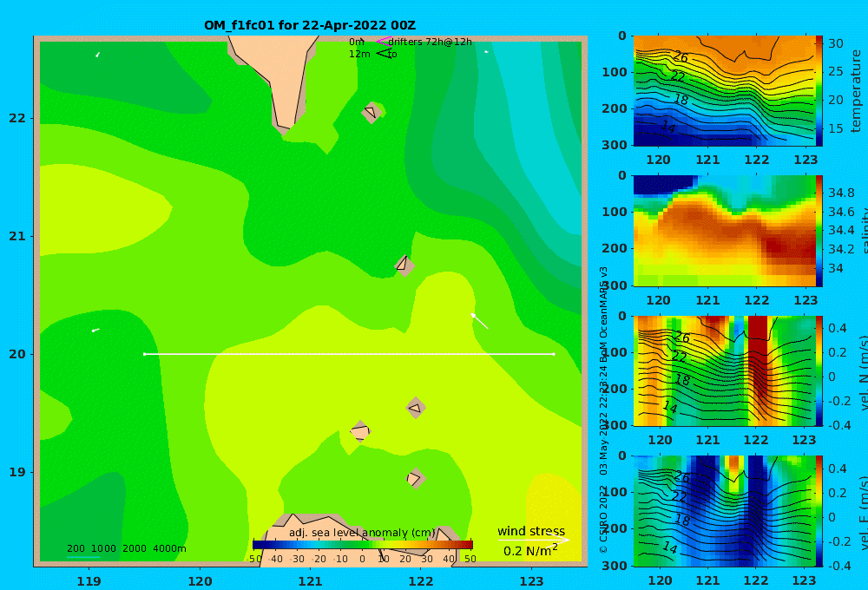Click the 'vel. E (m/s)' axis label
Viewport: 868px width, 590px height.
(863, 513)
